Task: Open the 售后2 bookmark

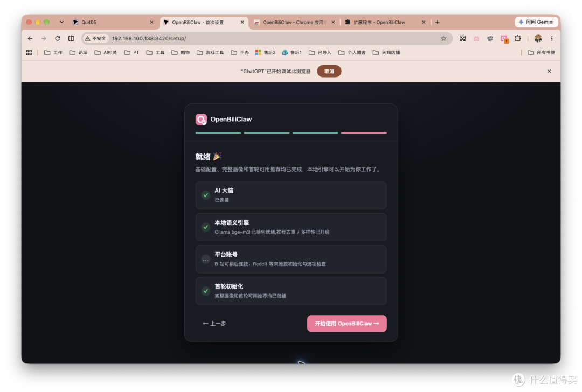Action: [265, 53]
